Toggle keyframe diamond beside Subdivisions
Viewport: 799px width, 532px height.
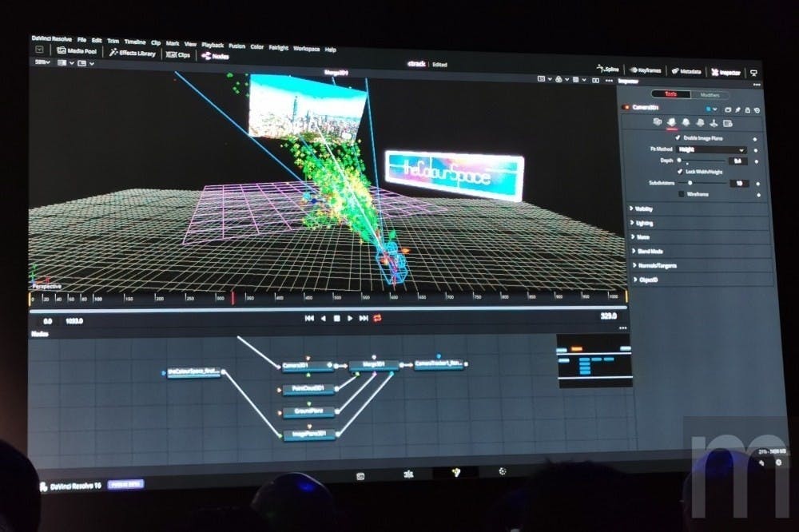pyautogui.click(x=758, y=184)
